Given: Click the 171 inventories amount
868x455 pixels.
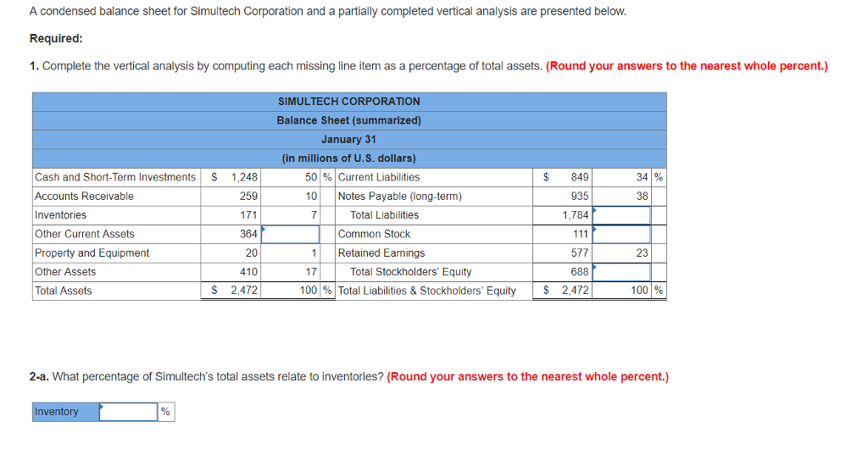Looking at the screenshot, I should click(248, 214).
